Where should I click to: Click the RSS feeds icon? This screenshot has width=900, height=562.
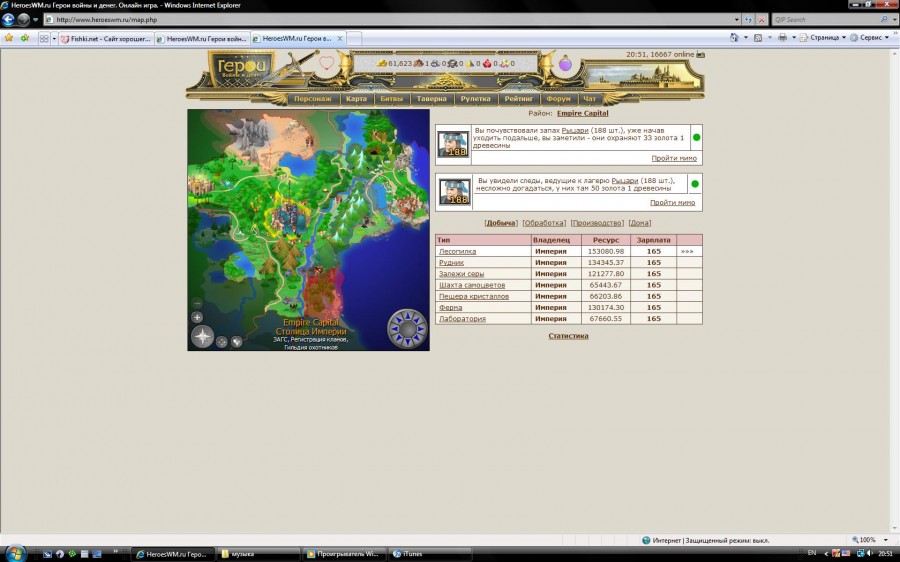pyautogui.click(x=758, y=37)
